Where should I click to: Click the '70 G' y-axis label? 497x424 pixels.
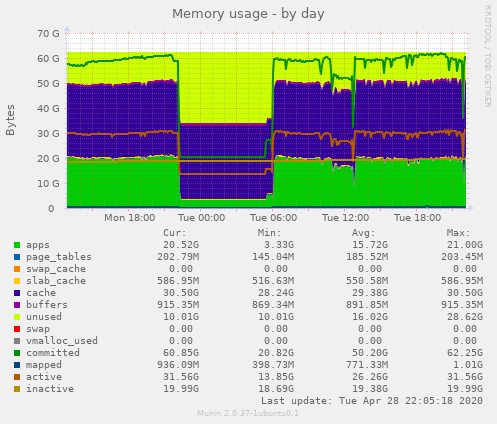point(48,34)
